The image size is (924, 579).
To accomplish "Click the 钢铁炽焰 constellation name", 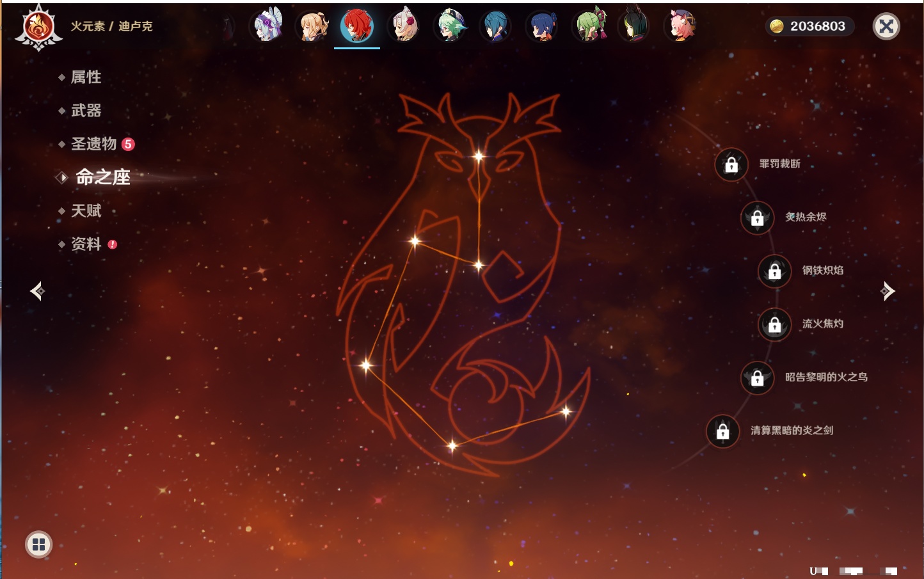I will coord(823,270).
